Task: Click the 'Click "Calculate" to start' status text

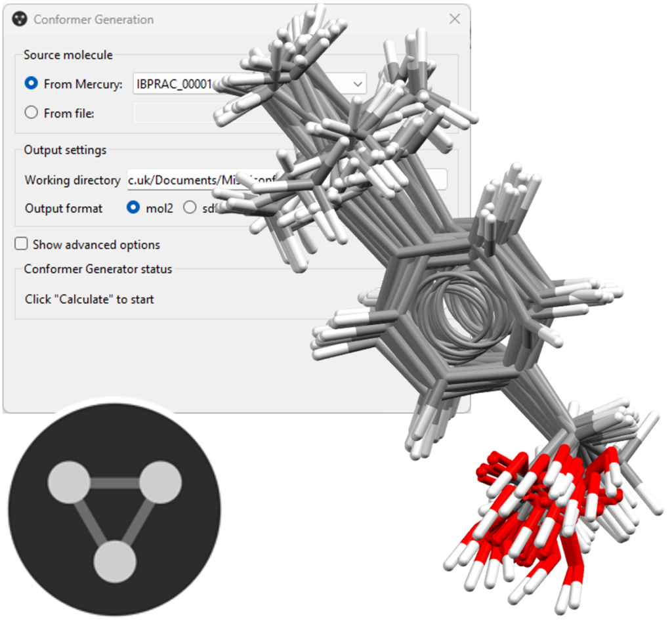Action: 89,299
